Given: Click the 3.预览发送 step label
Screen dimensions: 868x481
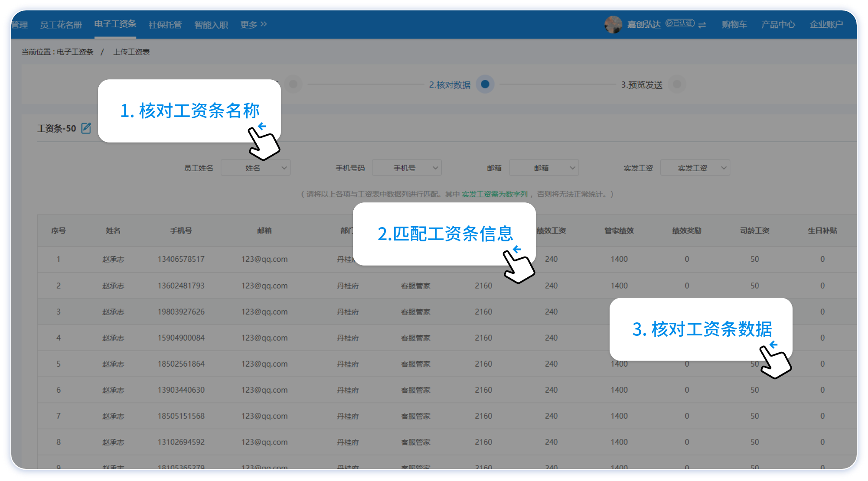Looking at the screenshot, I should 642,84.
